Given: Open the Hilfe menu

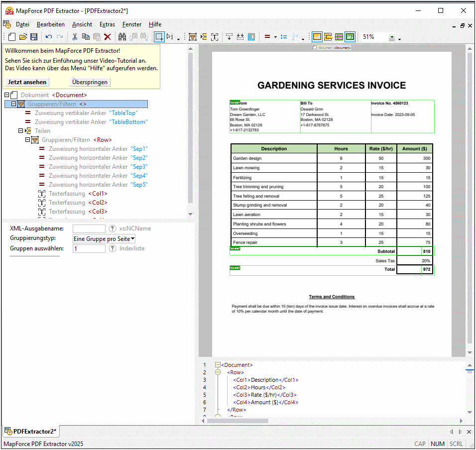Looking at the screenshot, I should click(x=155, y=24).
